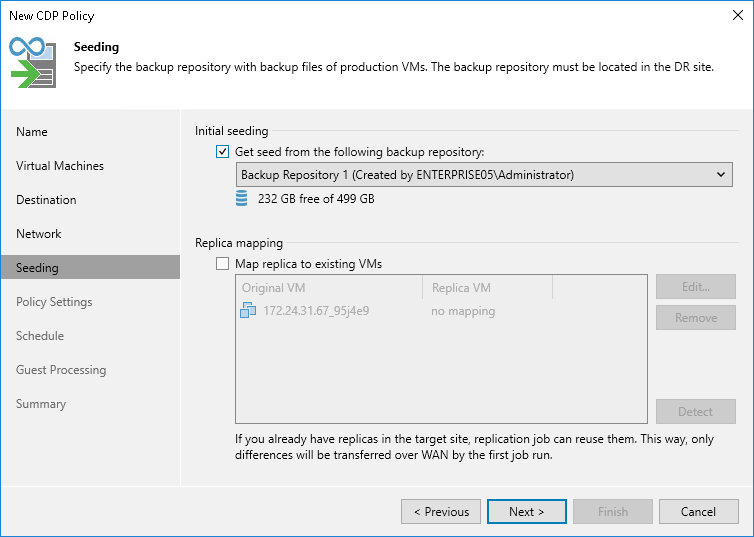Viewport: 754px width, 537px height.
Task: Select the 172.24.31.67_95j4e9 VM row
Action: 441,311
